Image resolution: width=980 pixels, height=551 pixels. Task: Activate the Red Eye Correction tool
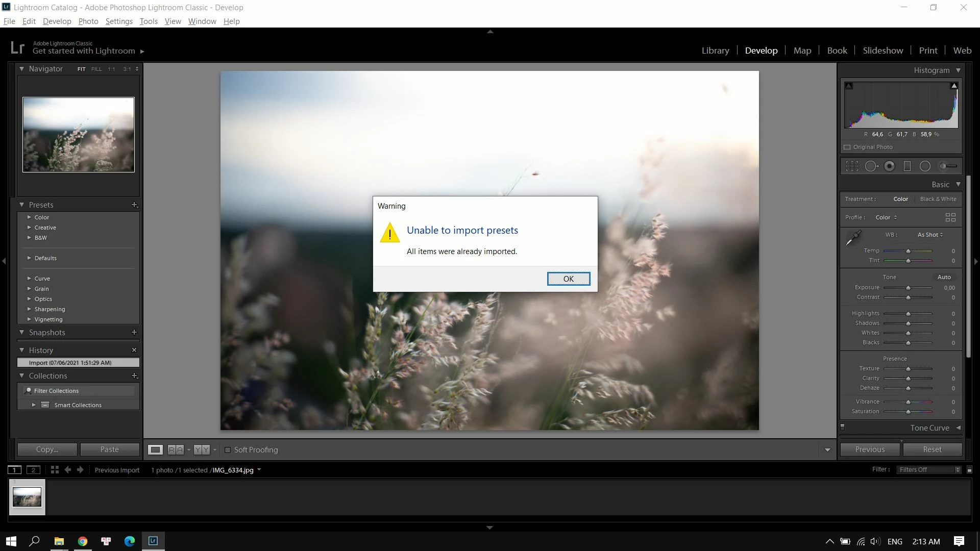point(889,166)
